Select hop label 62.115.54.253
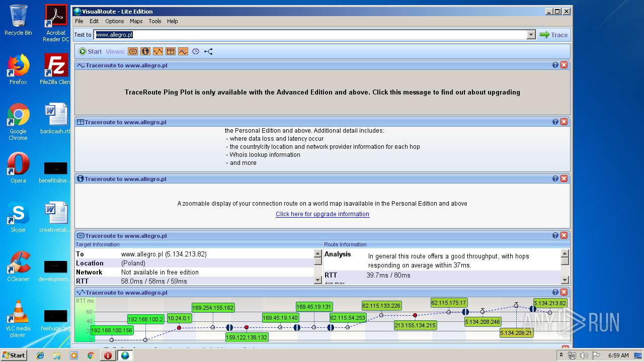 pyautogui.click(x=348, y=318)
